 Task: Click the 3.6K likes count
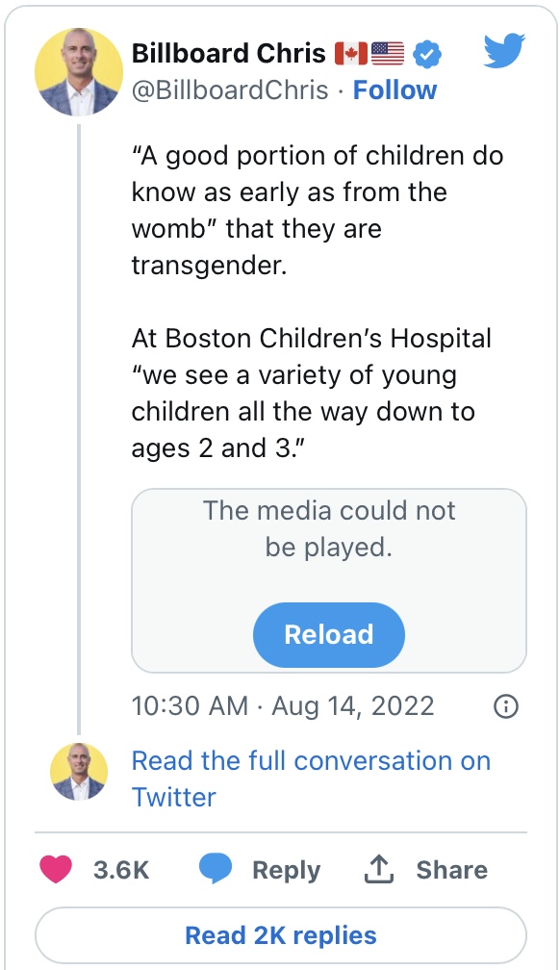(121, 870)
